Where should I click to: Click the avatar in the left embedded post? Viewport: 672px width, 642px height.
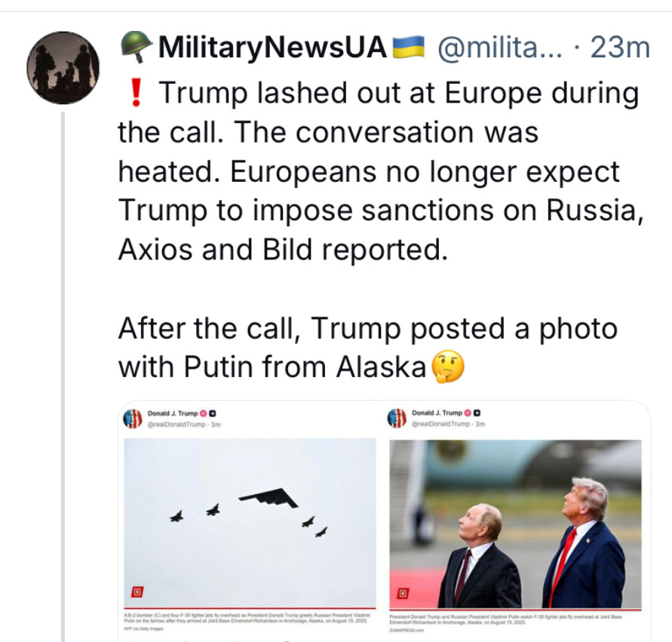(133, 418)
